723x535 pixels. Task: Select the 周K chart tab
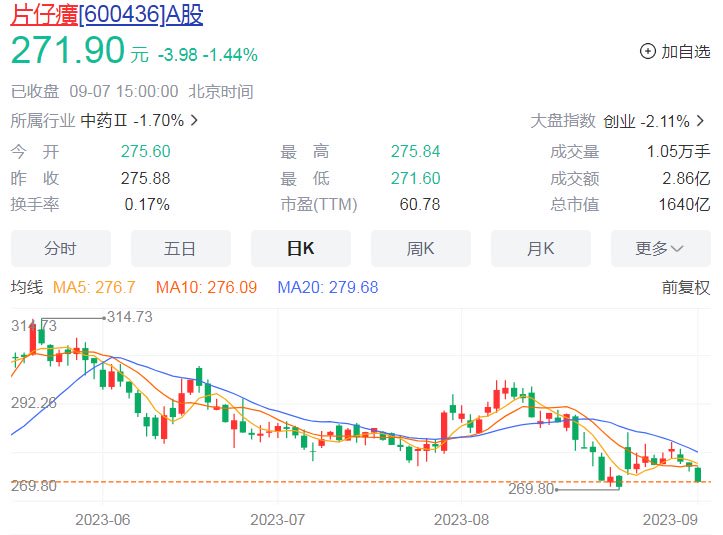[x=421, y=249]
